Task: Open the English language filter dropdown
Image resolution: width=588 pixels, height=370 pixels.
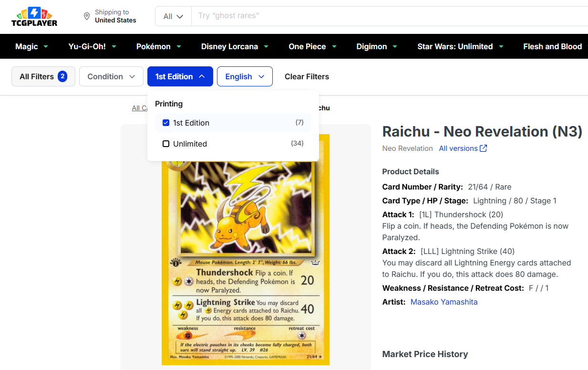Action: click(x=245, y=76)
